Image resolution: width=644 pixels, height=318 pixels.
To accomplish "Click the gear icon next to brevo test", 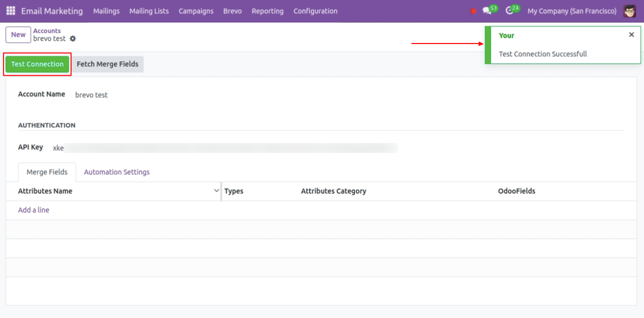I will (73, 39).
